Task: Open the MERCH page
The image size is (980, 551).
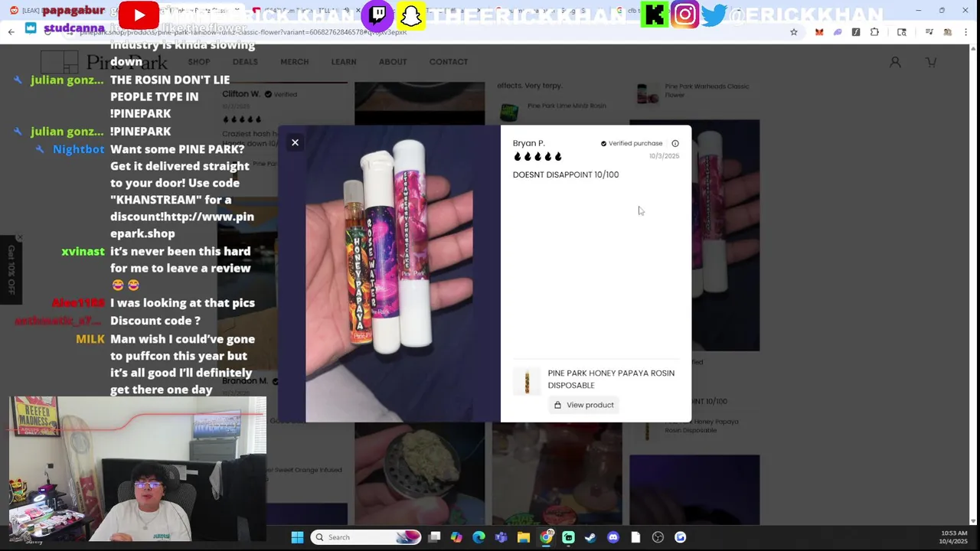Action: (x=295, y=61)
